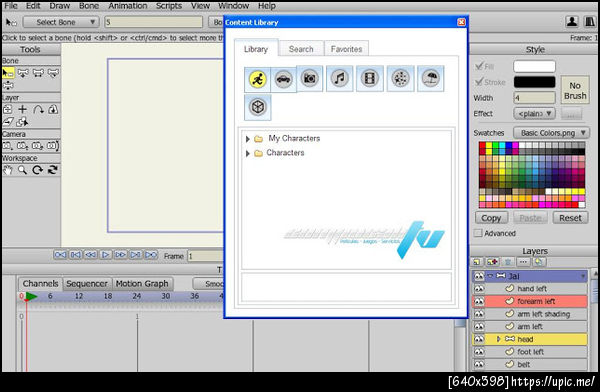Click the Copy style button
The width and height of the screenshot is (600, 392).
click(491, 218)
